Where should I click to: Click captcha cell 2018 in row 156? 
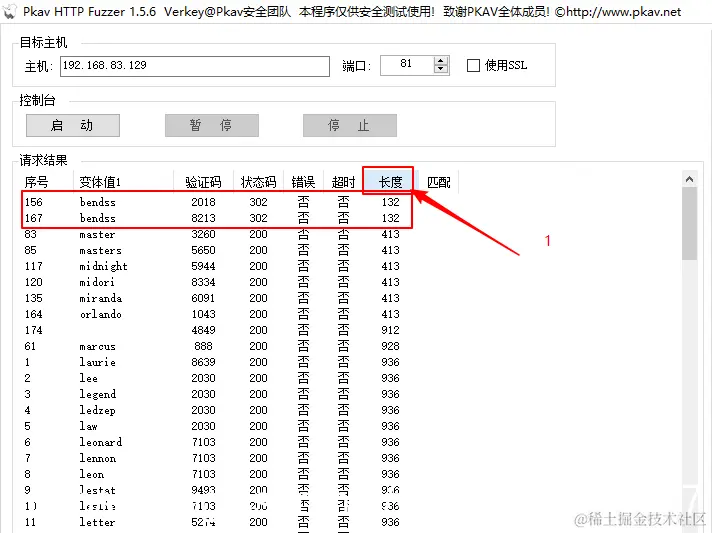(x=203, y=202)
